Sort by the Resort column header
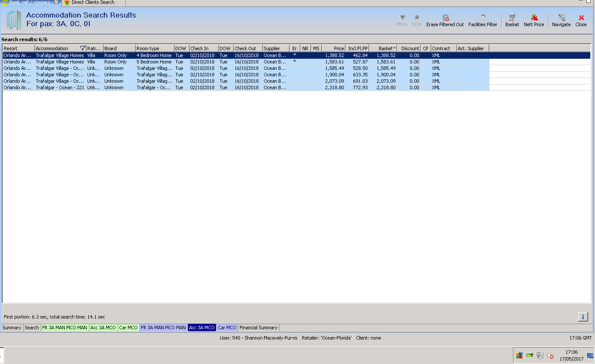This screenshot has height=364, width=595. (x=19, y=48)
